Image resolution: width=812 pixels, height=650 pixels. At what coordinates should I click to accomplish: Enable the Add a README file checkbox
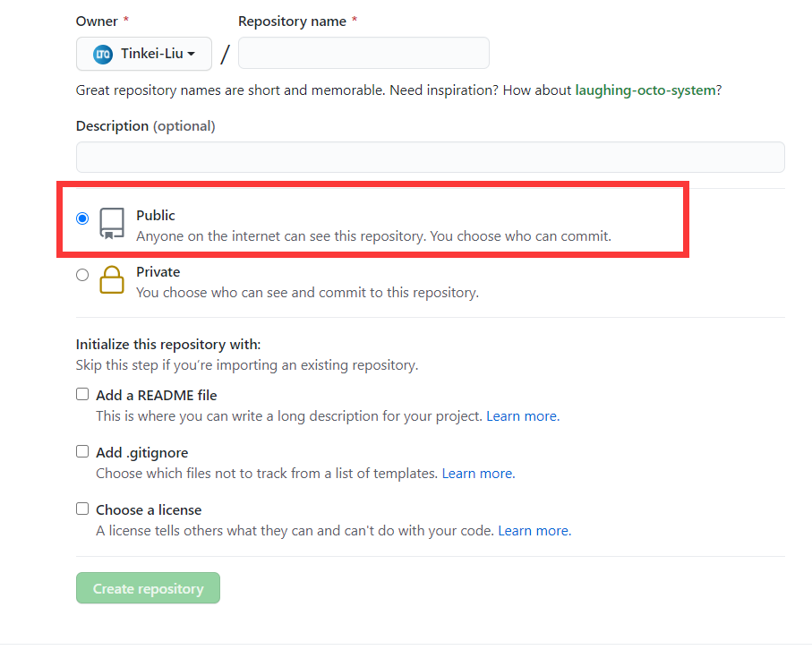tap(82, 394)
